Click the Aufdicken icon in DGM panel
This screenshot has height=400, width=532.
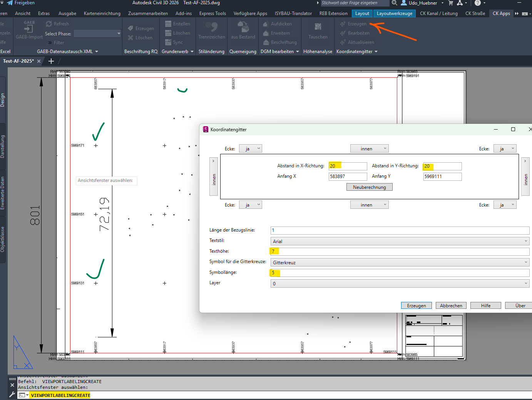click(266, 24)
